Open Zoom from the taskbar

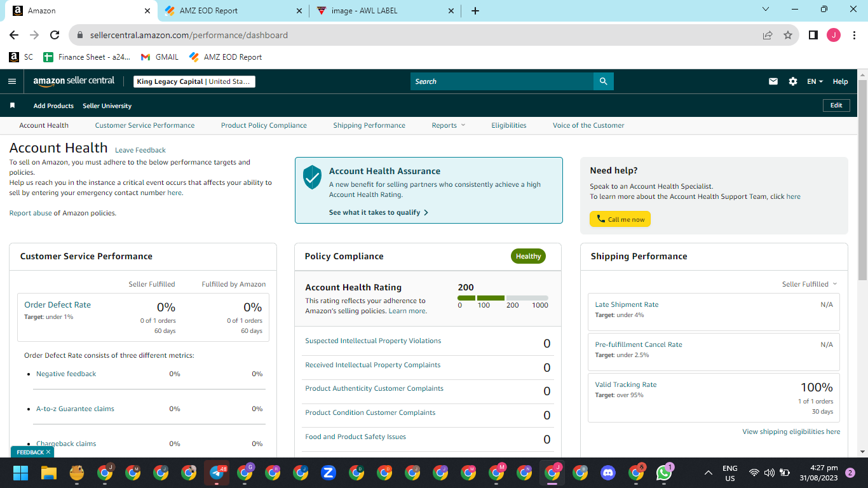tap(329, 473)
